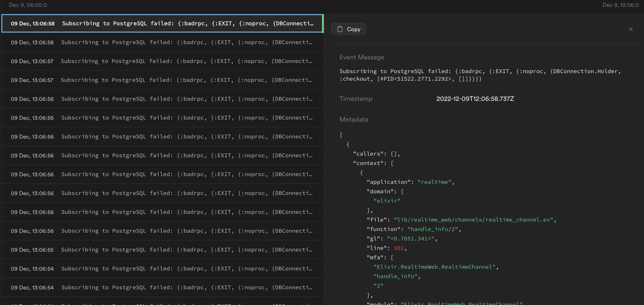Click the "elixir" domain value
644x305 pixels.
click(x=387, y=201)
